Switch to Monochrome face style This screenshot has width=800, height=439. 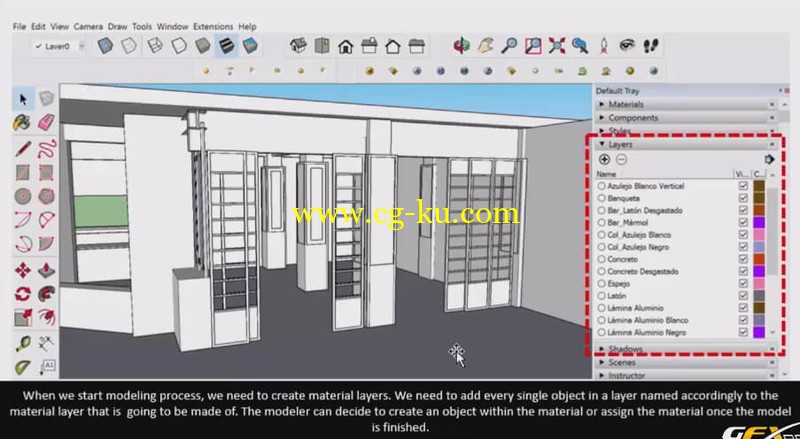(250, 46)
